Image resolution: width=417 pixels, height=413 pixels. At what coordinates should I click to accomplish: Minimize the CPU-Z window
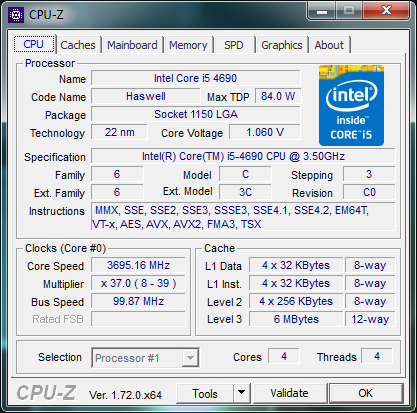coord(322,11)
